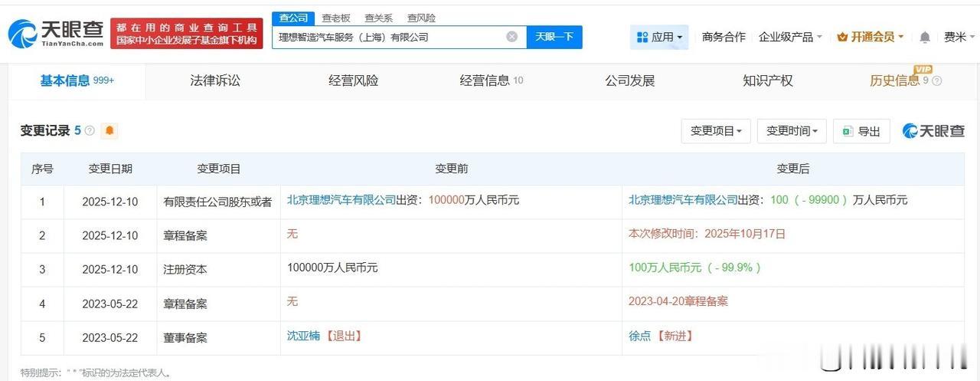Open the 变更时间 filter dropdown
Viewport: 980px width, 381px height.
click(792, 131)
